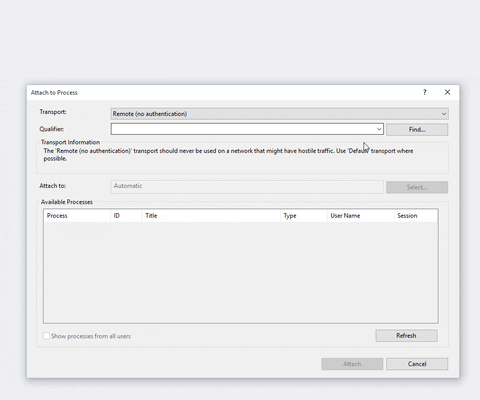Click the help question mark icon
480x400 pixels.
tap(425, 92)
